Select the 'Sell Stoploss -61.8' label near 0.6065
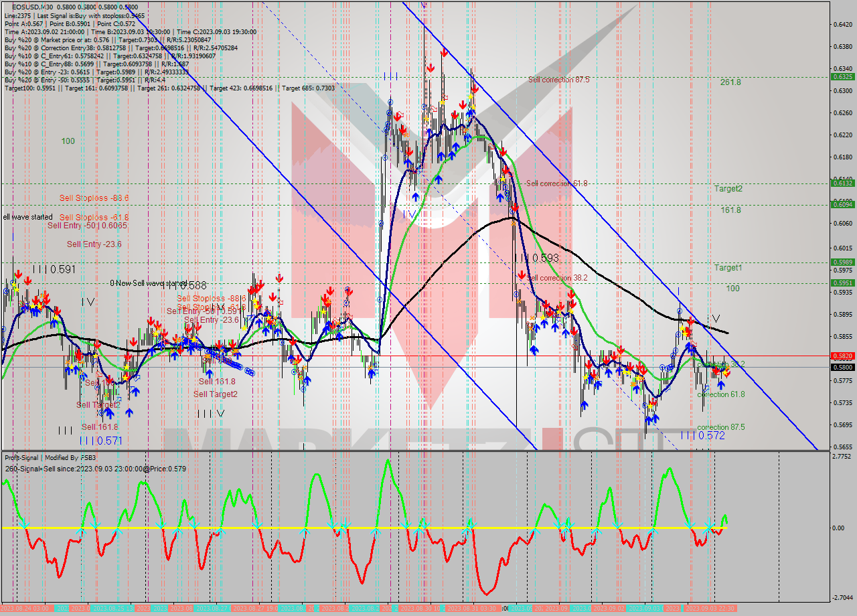The image size is (857, 616). click(x=94, y=218)
